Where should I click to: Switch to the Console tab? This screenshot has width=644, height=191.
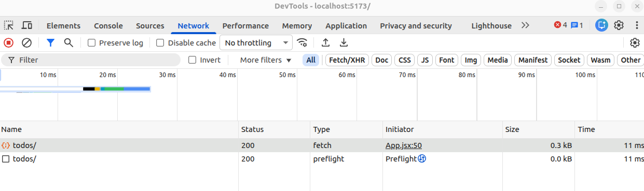(x=108, y=26)
